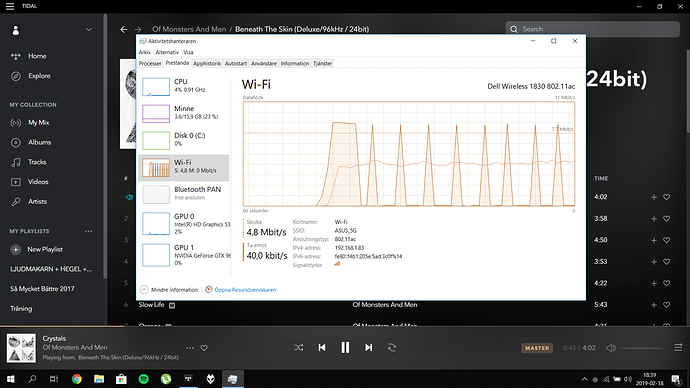Open Visa menu in Task Manager
Screen dimensions: 690x388
point(188,52)
